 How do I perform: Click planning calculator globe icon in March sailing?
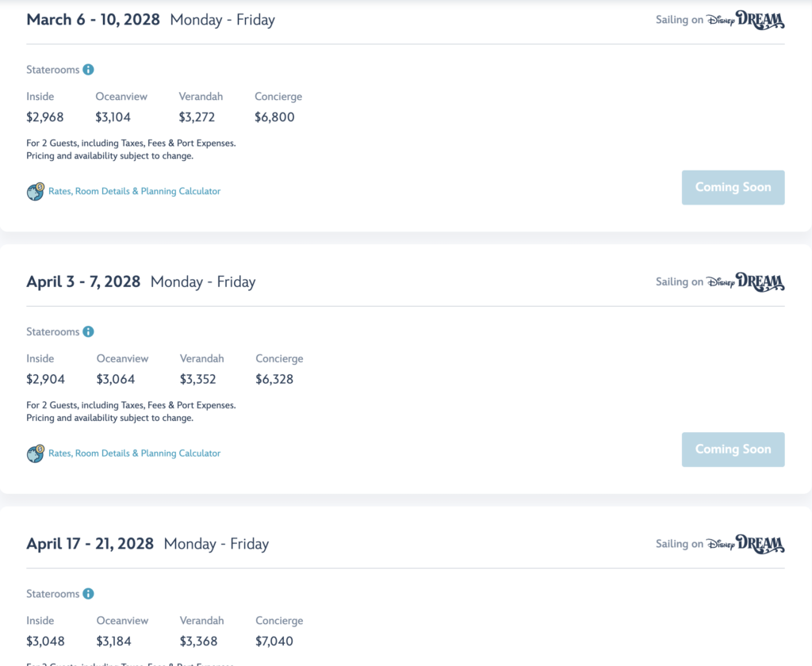(36, 192)
